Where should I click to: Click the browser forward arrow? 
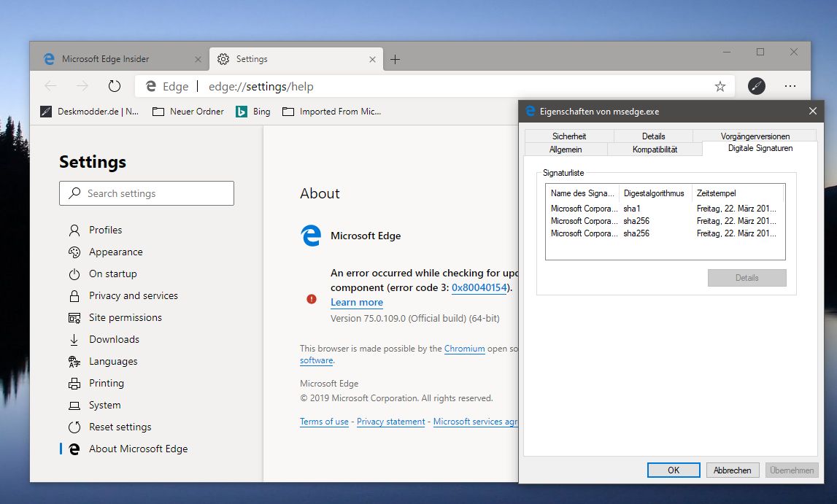click(82, 86)
